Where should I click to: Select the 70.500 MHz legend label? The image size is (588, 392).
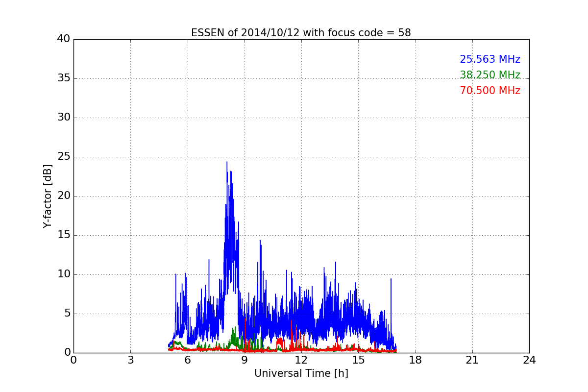click(490, 91)
